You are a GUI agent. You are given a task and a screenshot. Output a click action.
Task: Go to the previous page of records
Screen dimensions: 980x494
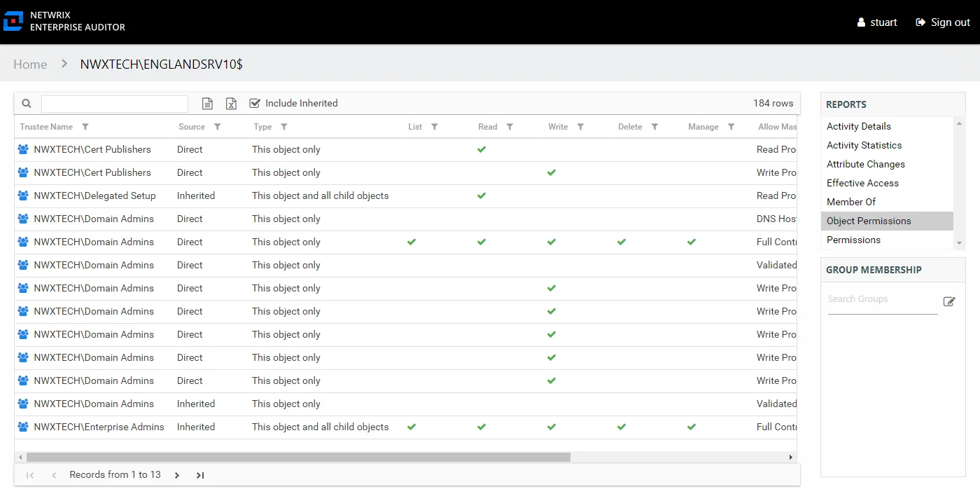pos(54,475)
